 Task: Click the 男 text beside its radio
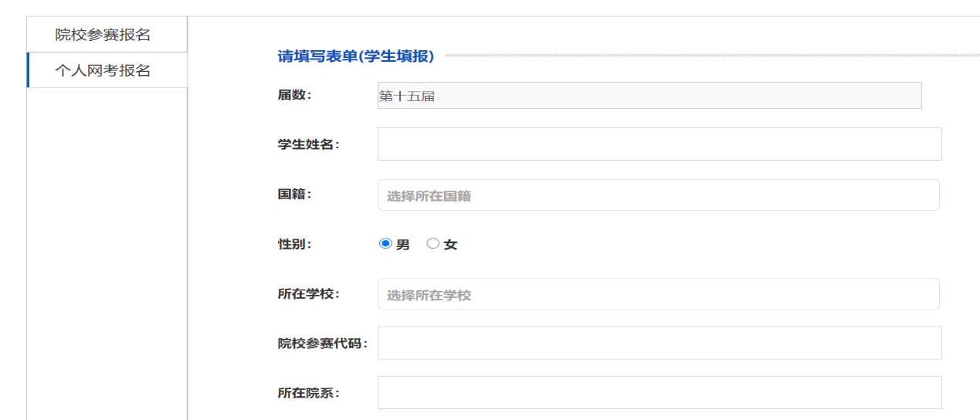[403, 245]
